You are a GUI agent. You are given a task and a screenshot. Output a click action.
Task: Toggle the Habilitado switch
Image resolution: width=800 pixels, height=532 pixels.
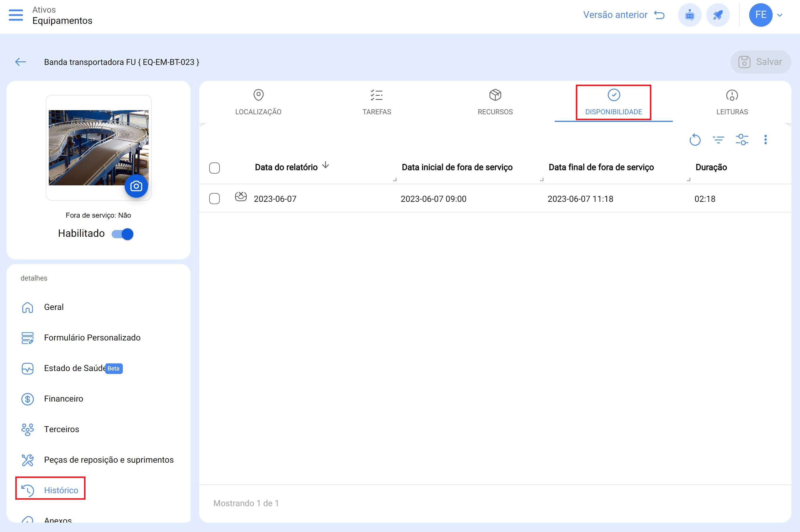click(123, 234)
